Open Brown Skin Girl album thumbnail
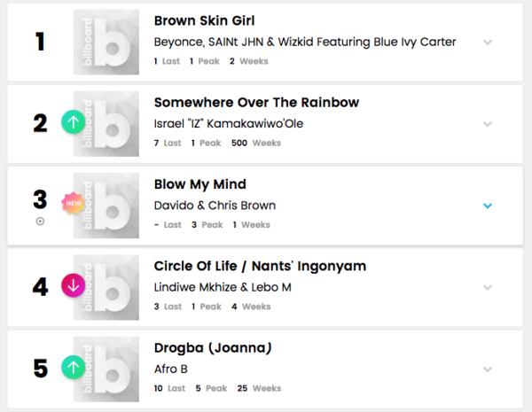The height and width of the screenshot is (412, 532). pos(106,42)
